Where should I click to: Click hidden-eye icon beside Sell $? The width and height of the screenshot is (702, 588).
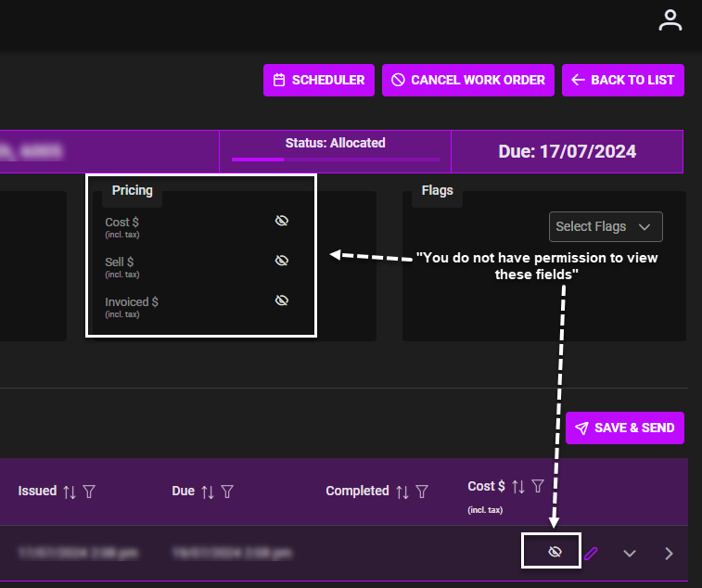pos(282,261)
